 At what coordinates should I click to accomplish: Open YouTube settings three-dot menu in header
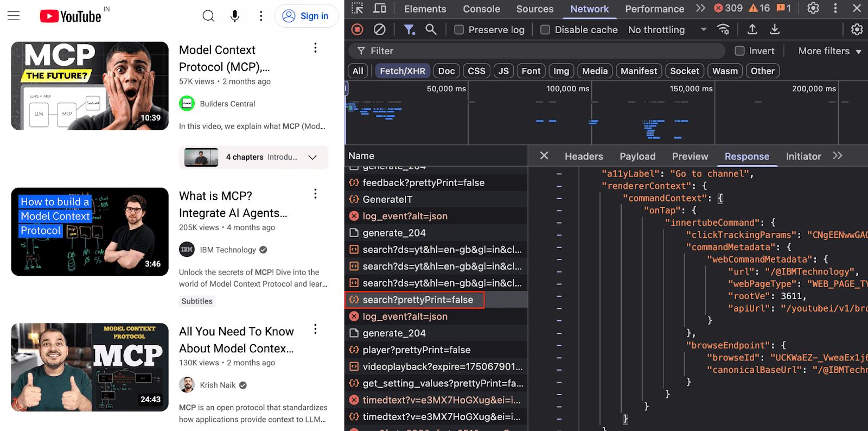(261, 16)
